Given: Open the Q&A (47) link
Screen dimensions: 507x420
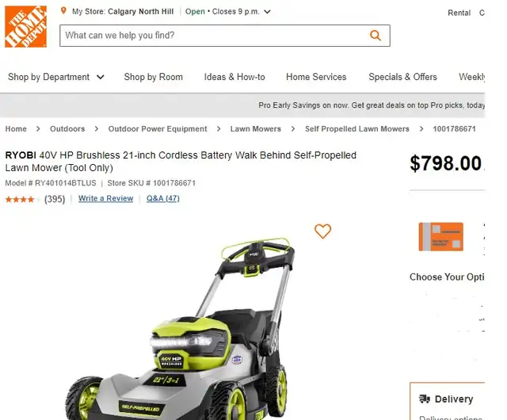Looking at the screenshot, I should click(x=163, y=198).
